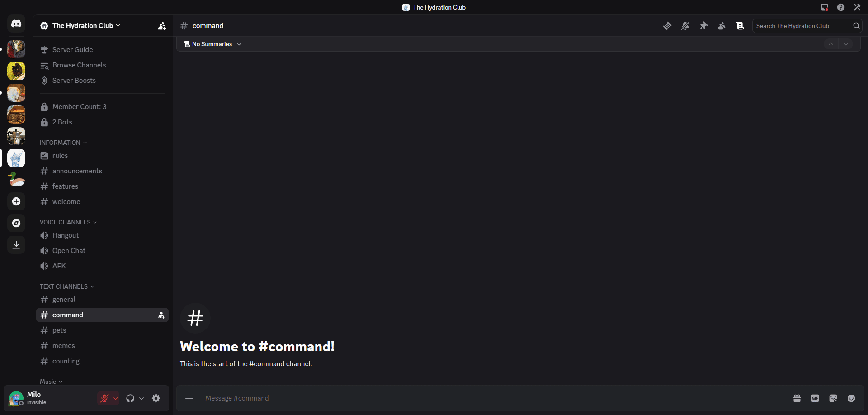
Task: Open the summaries icon in header
Action: pyautogui.click(x=740, y=26)
